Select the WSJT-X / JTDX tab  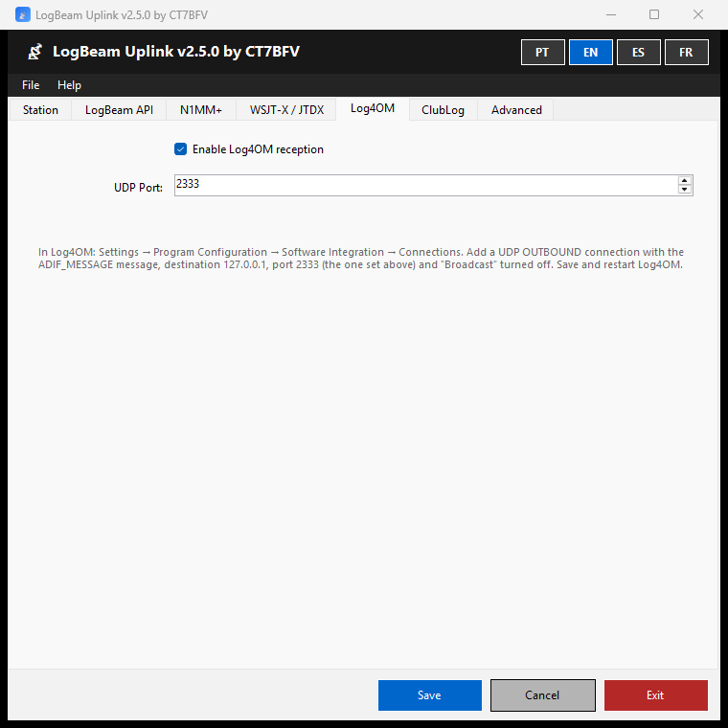286,110
